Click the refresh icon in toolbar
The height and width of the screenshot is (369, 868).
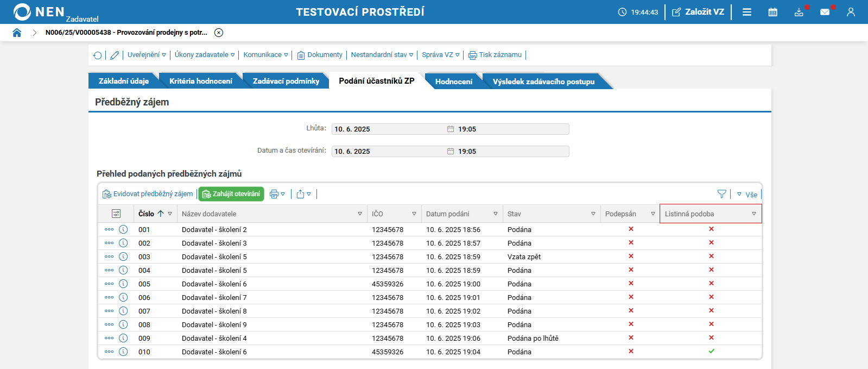click(98, 55)
